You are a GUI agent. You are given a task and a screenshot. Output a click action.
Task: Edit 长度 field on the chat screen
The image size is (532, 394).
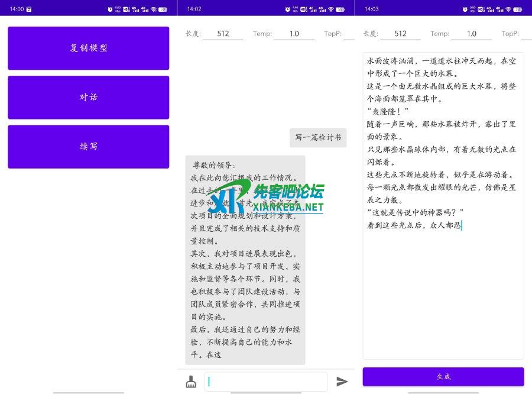pos(223,34)
